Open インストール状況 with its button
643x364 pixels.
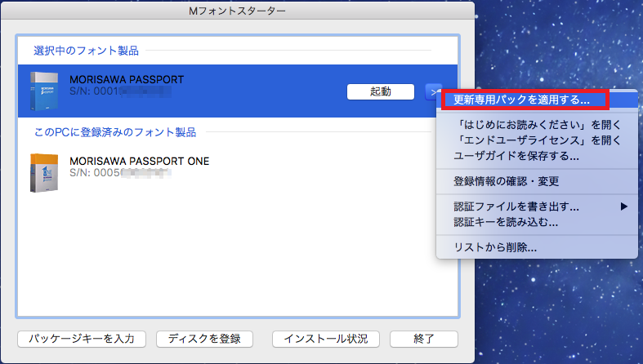(x=326, y=338)
